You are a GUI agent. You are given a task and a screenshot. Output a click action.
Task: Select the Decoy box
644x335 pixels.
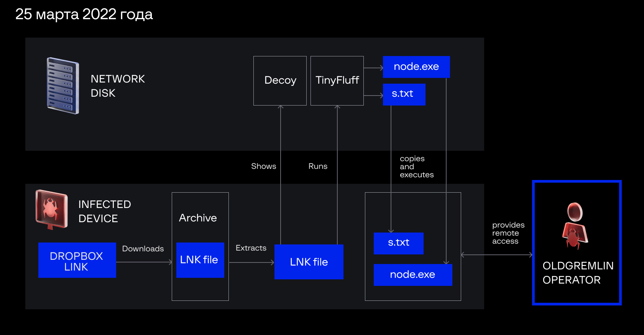click(x=280, y=81)
